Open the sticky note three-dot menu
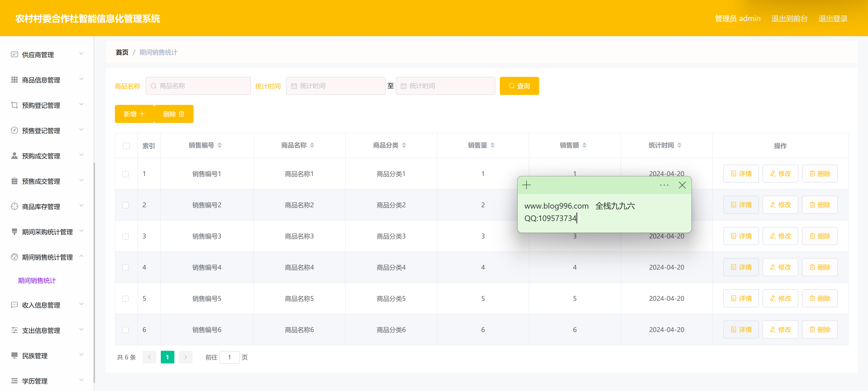 click(664, 185)
